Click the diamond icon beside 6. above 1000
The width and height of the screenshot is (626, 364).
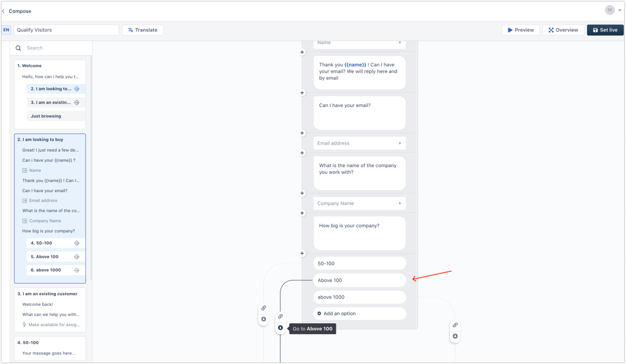[77, 270]
